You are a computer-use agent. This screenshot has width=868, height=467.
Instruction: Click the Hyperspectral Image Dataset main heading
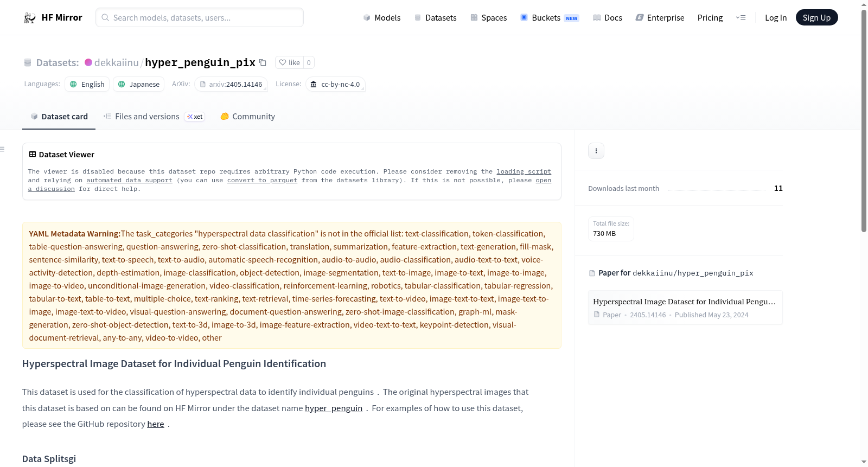click(x=174, y=364)
